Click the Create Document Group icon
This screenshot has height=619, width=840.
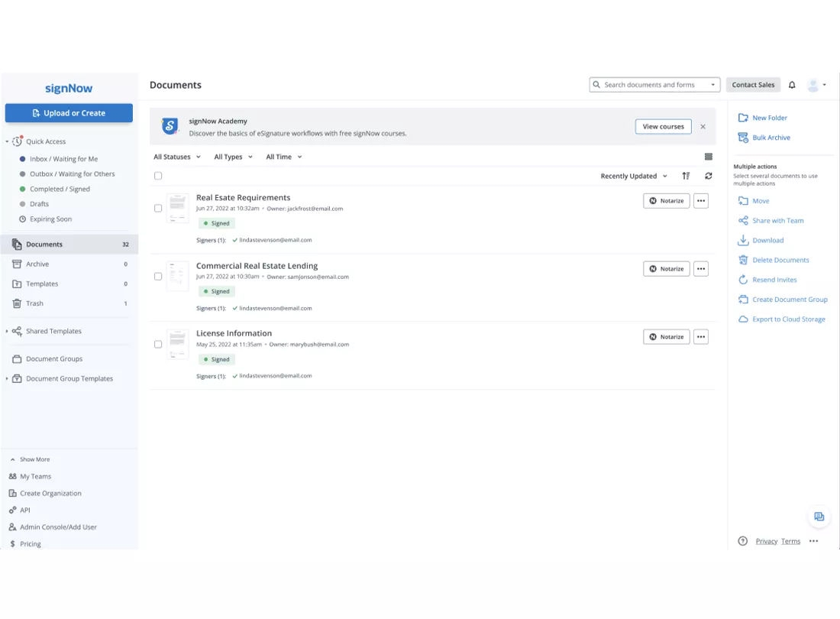coord(743,300)
